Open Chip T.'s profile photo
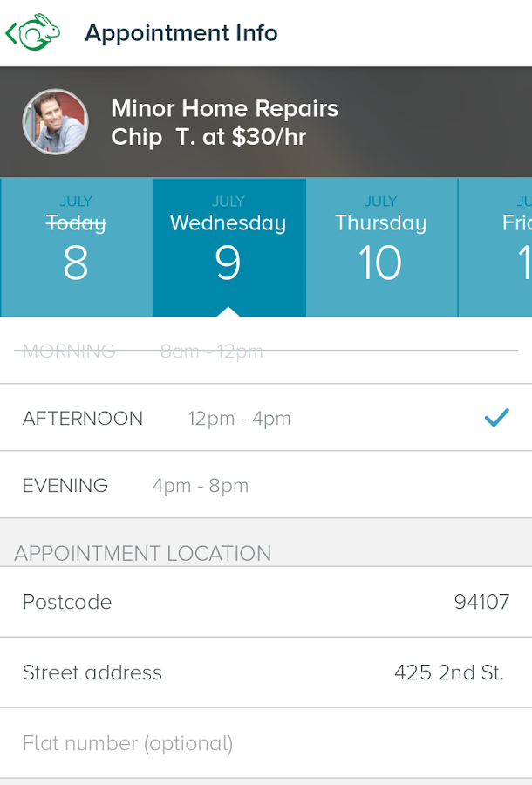The width and height of the screenshot is (532, 785). click(55, 121)
